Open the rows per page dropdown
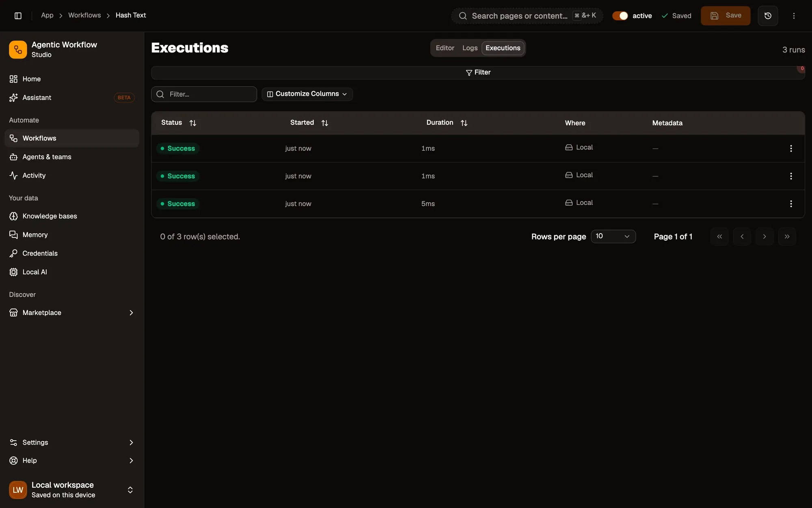812x508 pixels. click(x=613, y=237)
